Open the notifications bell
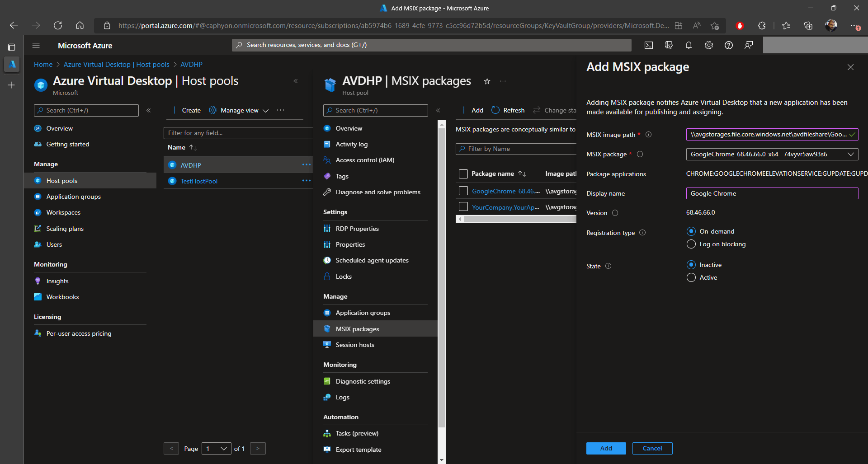 (x=689, y=45)
